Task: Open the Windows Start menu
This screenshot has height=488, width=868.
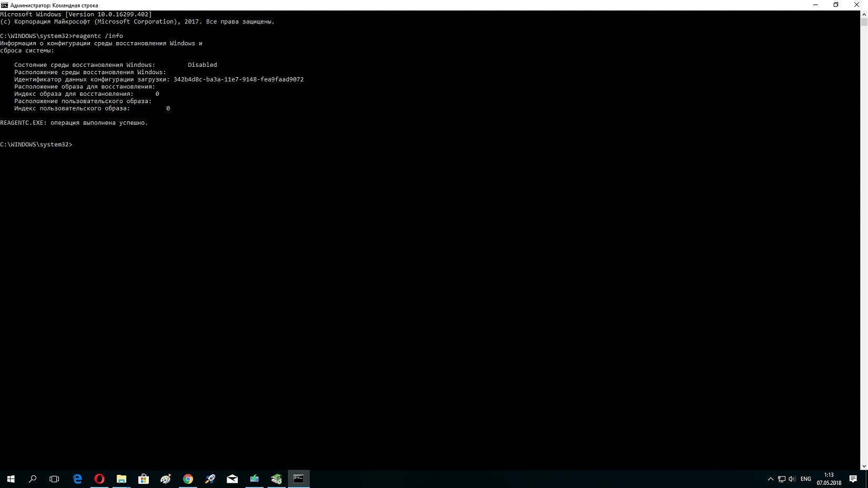Action: [11, 479]
